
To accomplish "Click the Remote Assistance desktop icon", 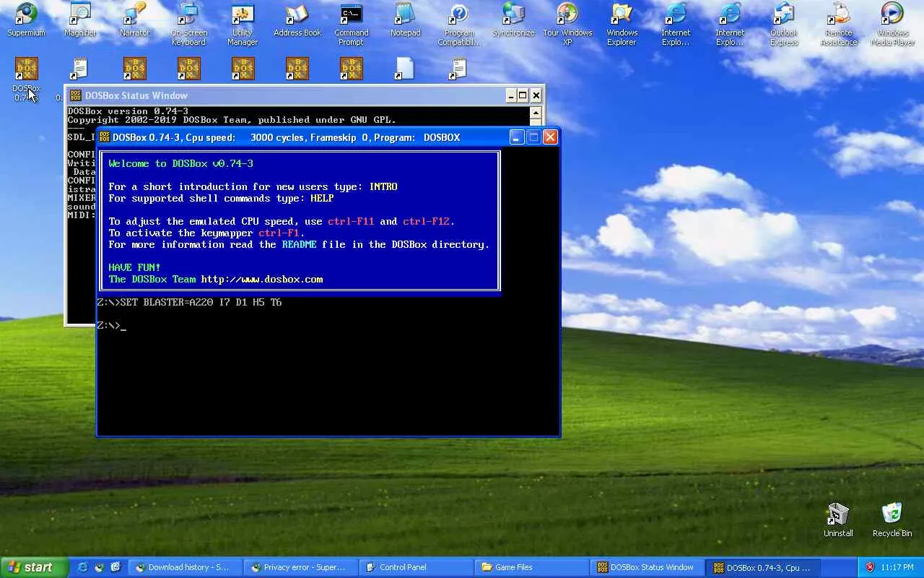I will [838, 25].
